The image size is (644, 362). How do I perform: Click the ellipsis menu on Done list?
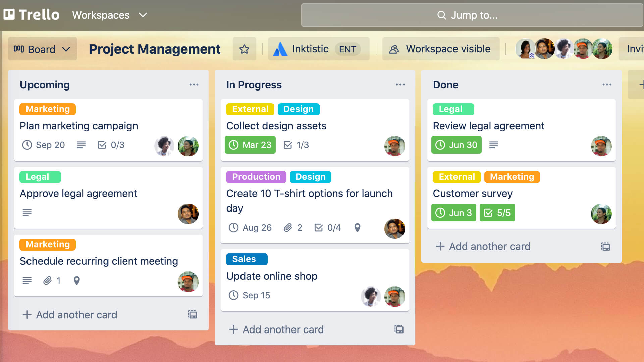(606, 84)
